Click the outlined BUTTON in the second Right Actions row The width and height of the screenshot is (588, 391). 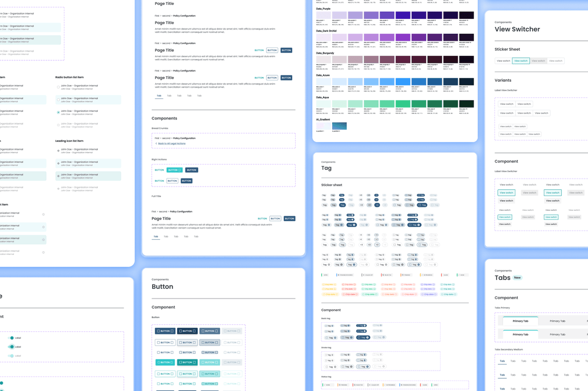(172, 181)
